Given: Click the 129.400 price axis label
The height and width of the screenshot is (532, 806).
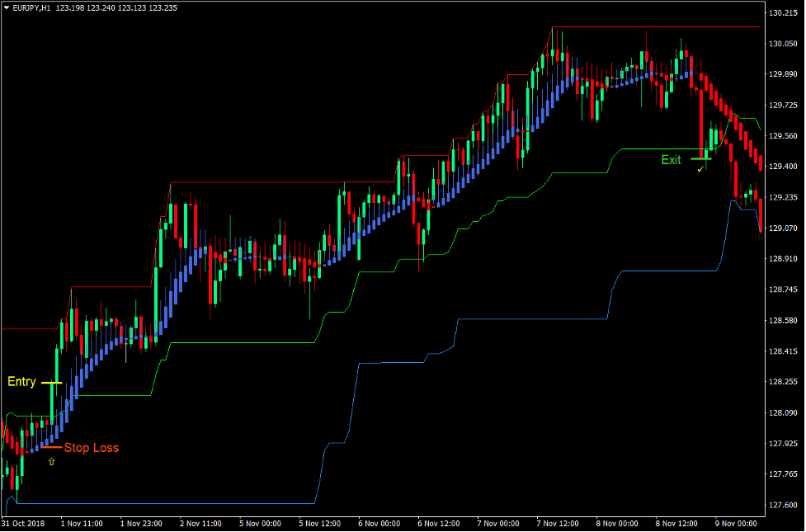Looking at the screenshot, I should coord(783,167).
